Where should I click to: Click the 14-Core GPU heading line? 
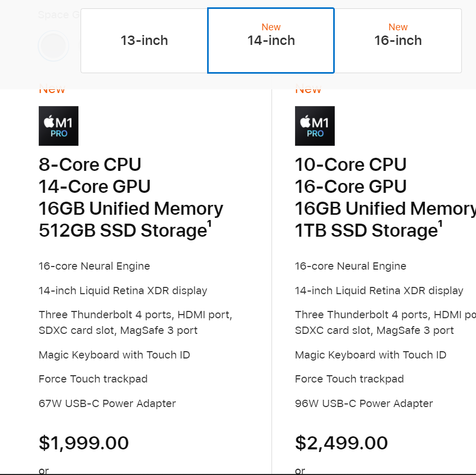pos(95,187)
